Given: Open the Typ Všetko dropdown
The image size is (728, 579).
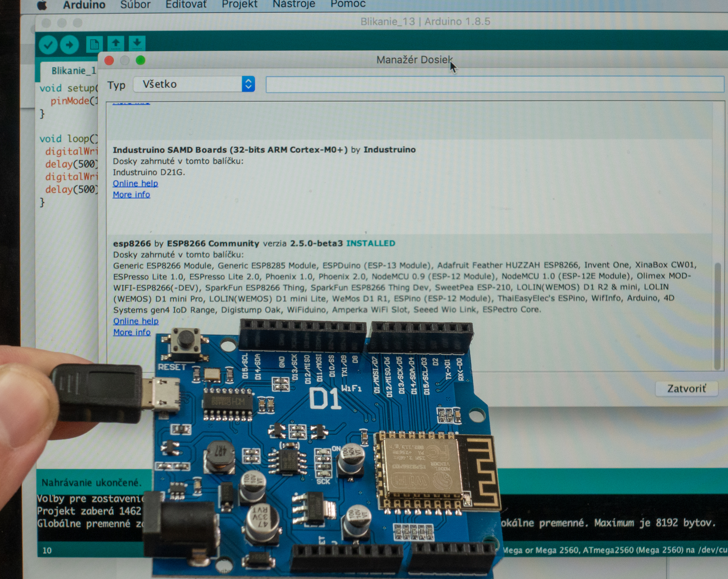Looking at the screenshot, I should (x=188, y=84).
